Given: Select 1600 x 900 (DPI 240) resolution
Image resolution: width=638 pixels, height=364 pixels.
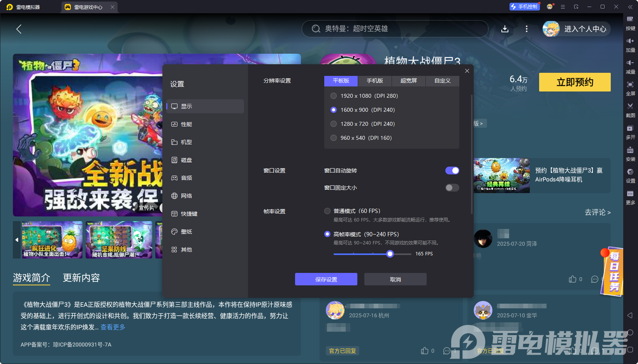Looking at the screenshot, I should (334, 110).
